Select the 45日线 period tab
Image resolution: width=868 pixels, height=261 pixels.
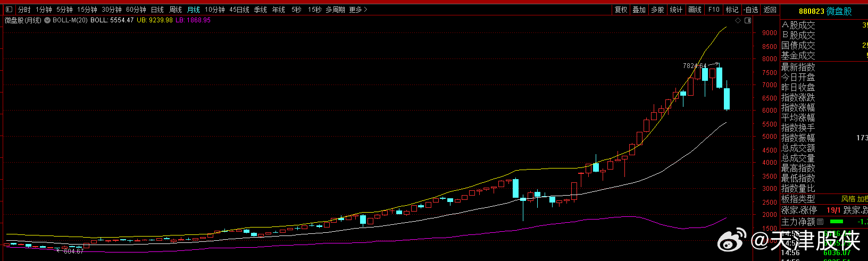tap(239, 10)
